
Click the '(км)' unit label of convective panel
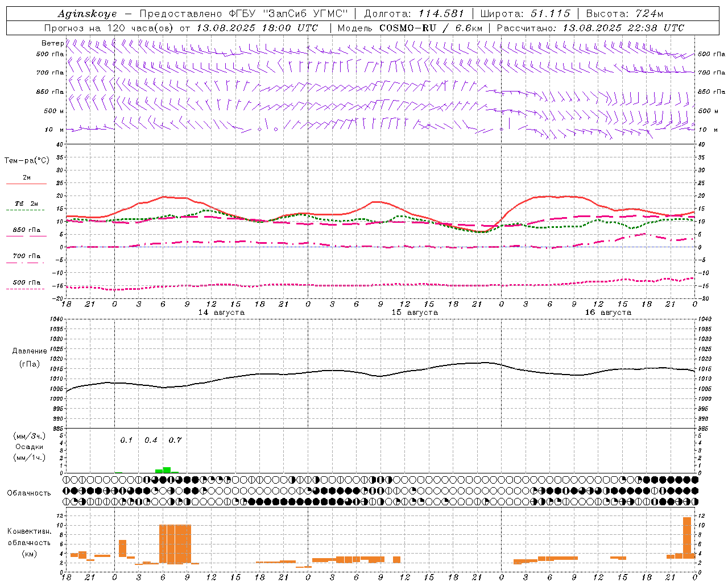click(30, 554)
